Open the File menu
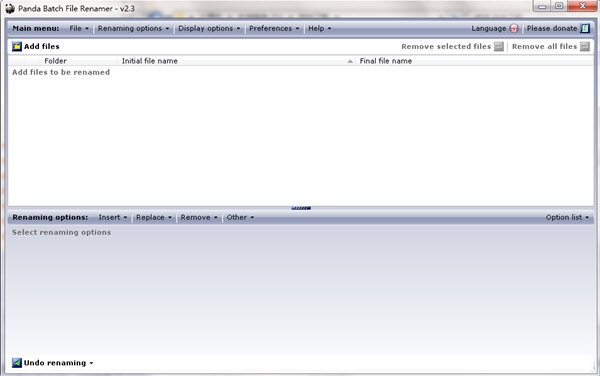This screenshot has width=600, height=376. pos(79,28)
